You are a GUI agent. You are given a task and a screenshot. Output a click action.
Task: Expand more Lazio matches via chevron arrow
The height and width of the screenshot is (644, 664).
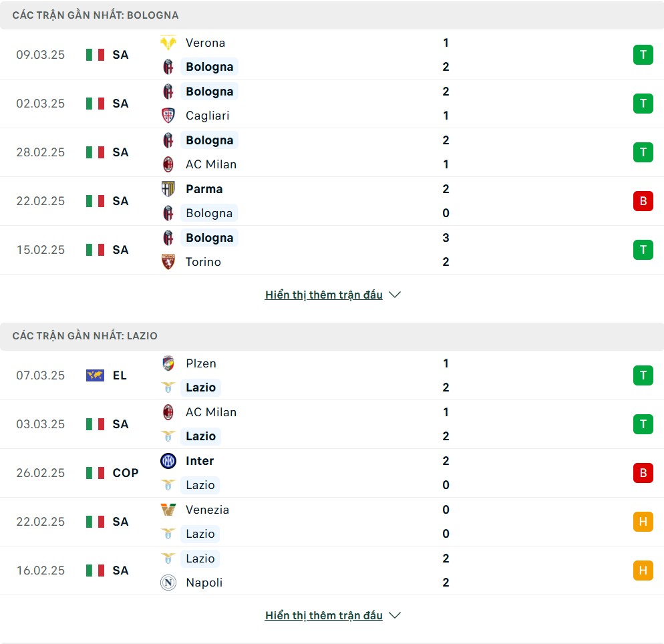coord(395,615)
